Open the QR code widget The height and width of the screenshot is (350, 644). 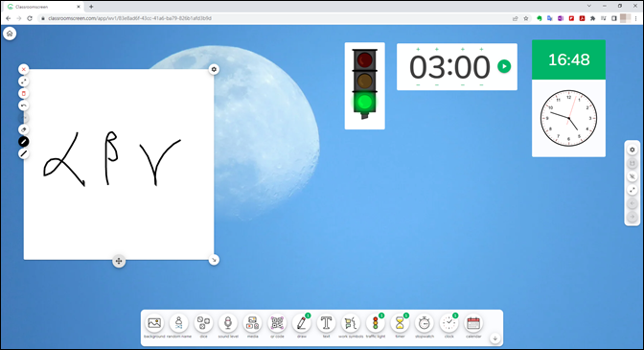[x=277, y=323]
